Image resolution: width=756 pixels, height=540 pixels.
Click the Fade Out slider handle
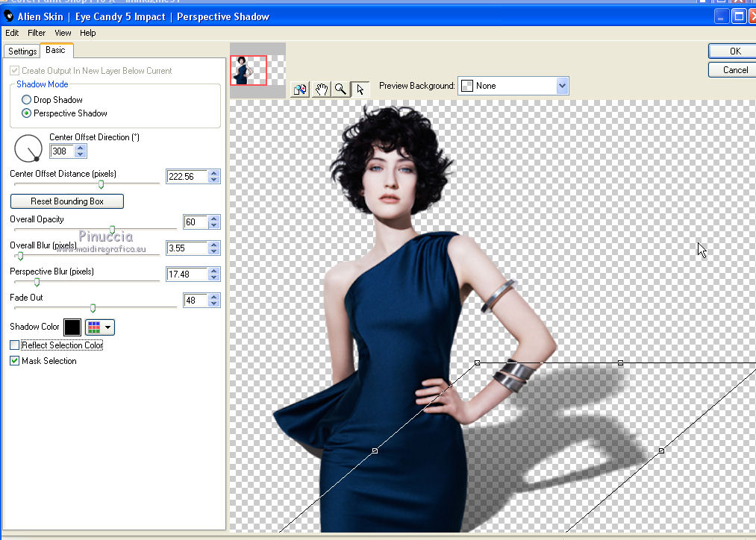tap(93, 308)
